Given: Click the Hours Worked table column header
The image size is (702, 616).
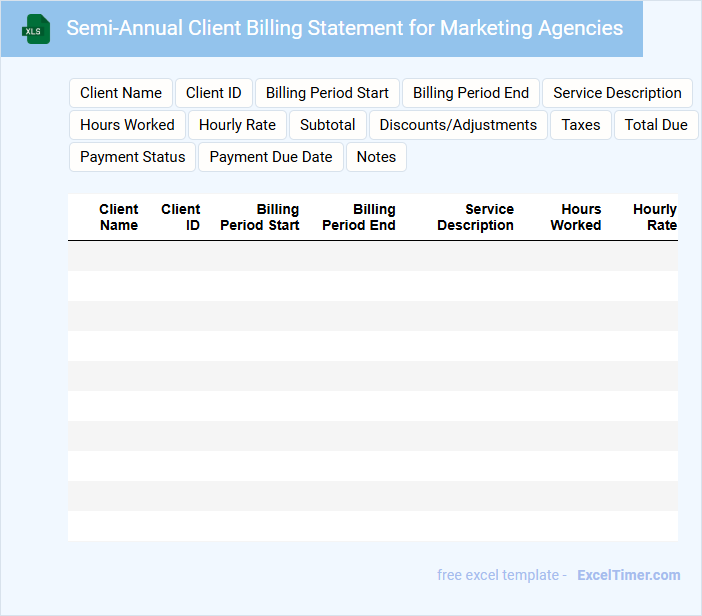Looking at the screenshot, I should coord(576,217).
